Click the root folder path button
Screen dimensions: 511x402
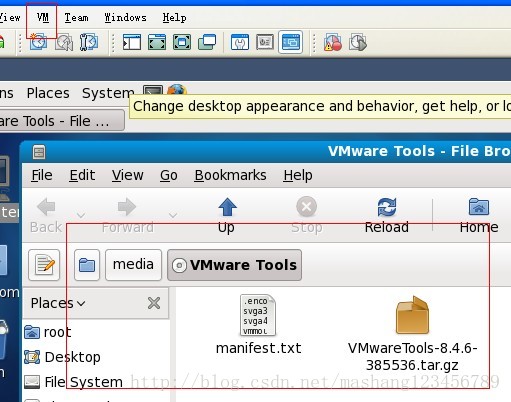point(87,265)
